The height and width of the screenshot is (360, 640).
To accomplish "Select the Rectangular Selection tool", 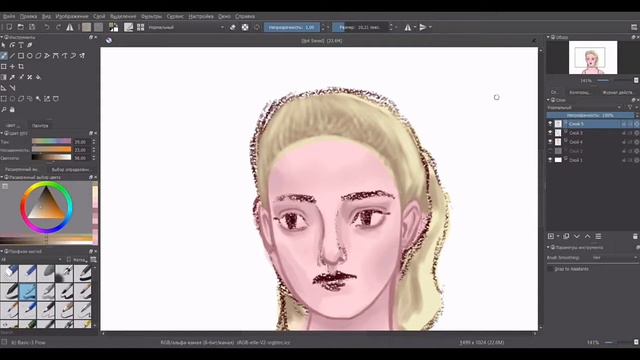I will point(4,99).
